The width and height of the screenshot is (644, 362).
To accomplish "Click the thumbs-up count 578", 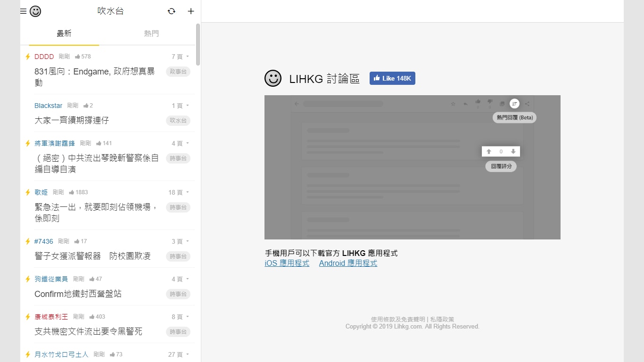I will click(83, 57).
